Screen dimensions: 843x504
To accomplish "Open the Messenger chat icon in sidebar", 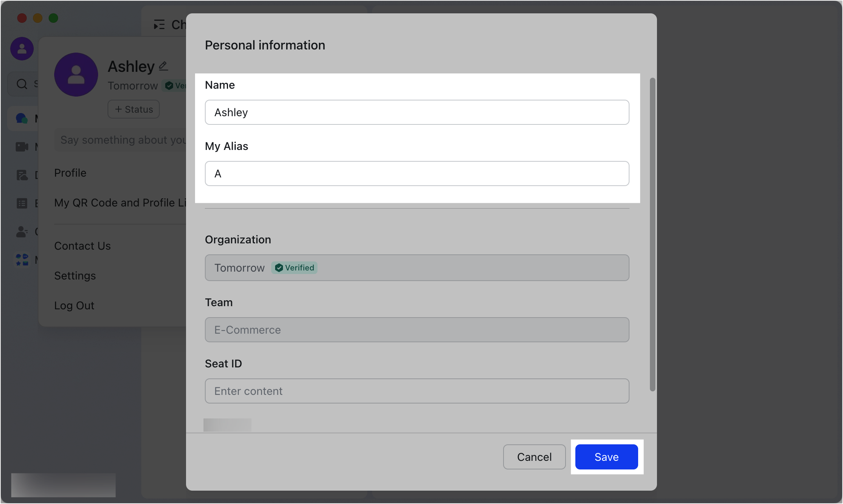I will tap(22, 118).
